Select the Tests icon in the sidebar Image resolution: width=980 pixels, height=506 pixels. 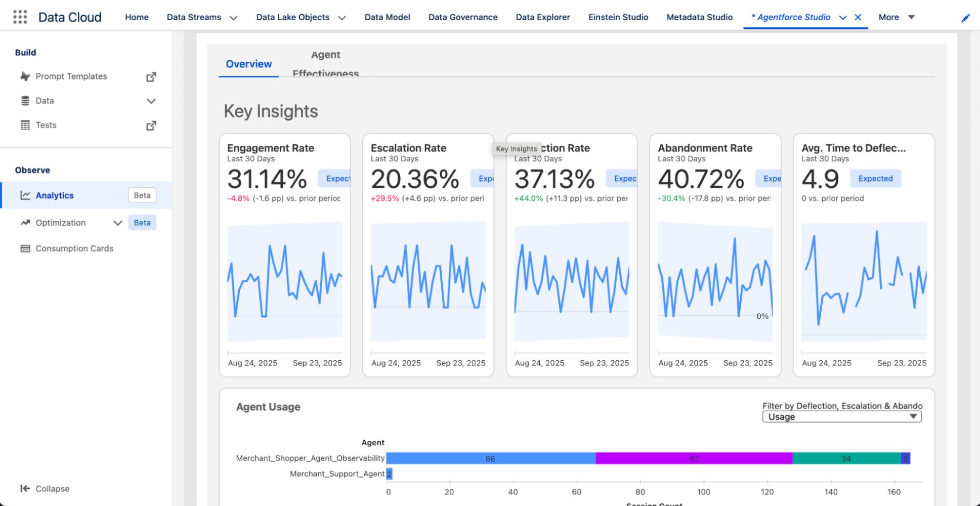(25, 125)
